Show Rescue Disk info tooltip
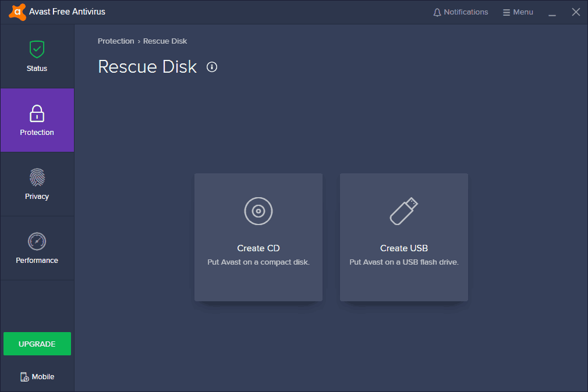This screenshot has width=588, height=392. click(211, 67)
